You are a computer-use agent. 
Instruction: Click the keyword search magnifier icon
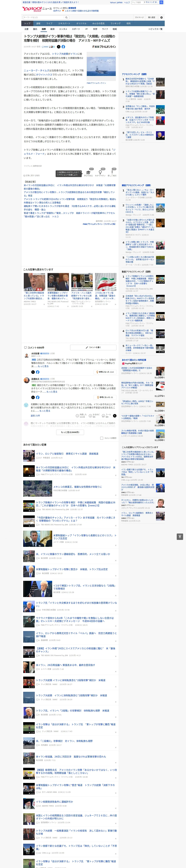[x=67, y=18]
